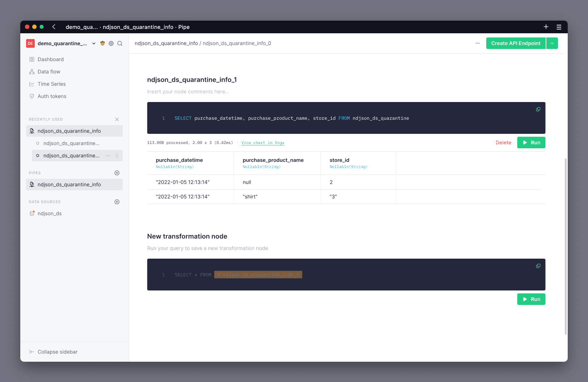Open a new tab with plus icon
Viewport: 588px width, 382px height.
[x=546, y=27]
